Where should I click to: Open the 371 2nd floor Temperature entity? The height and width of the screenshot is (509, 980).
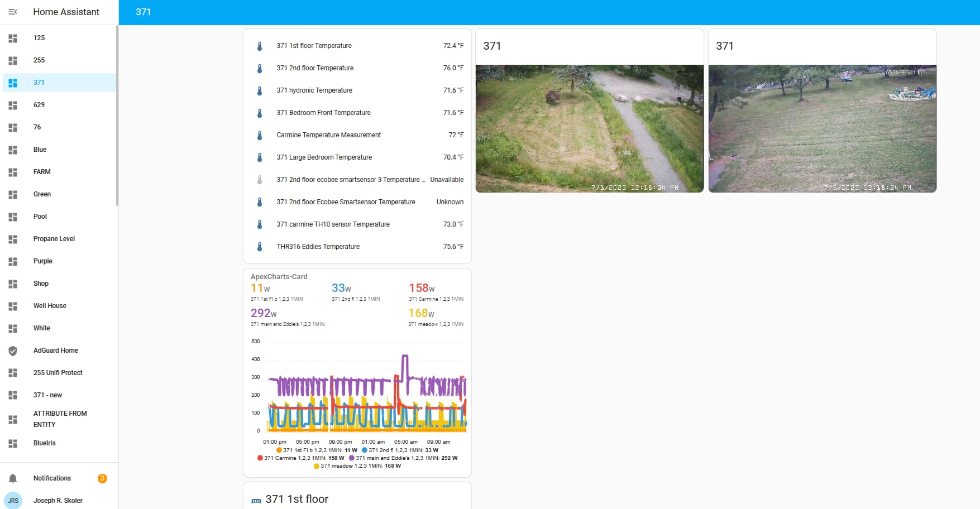(315, 68)
